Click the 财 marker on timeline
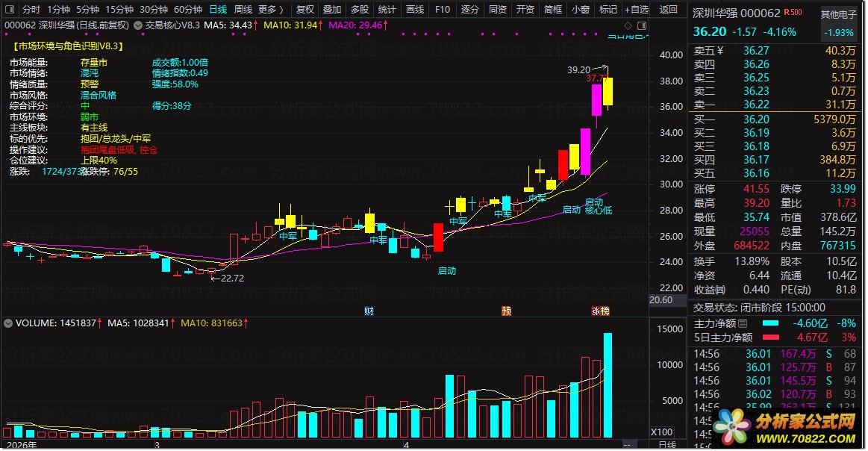This screenshot has width=868, height=451. pos(369,311)
